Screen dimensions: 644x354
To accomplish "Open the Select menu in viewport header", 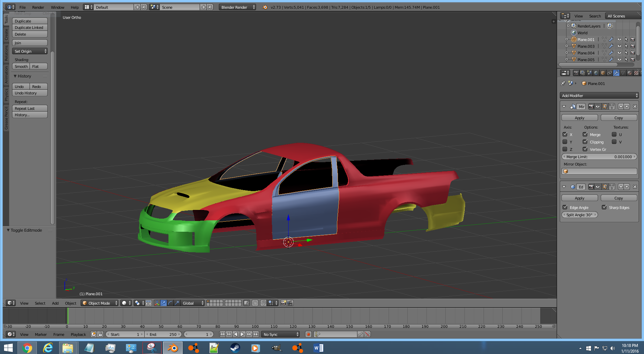I will [x=40, y=303].
